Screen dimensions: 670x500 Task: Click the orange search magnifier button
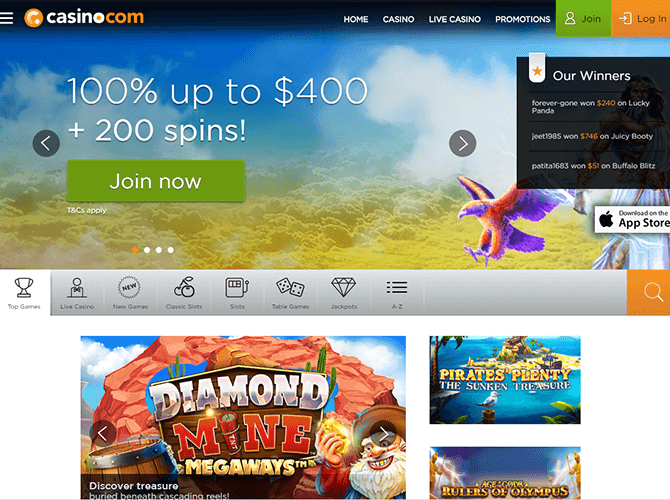649,293
